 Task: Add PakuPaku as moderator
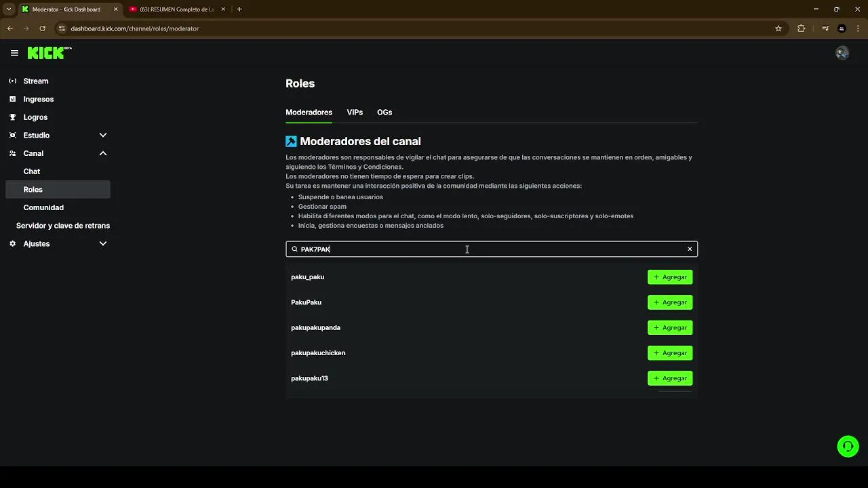[x=670, y=302]
